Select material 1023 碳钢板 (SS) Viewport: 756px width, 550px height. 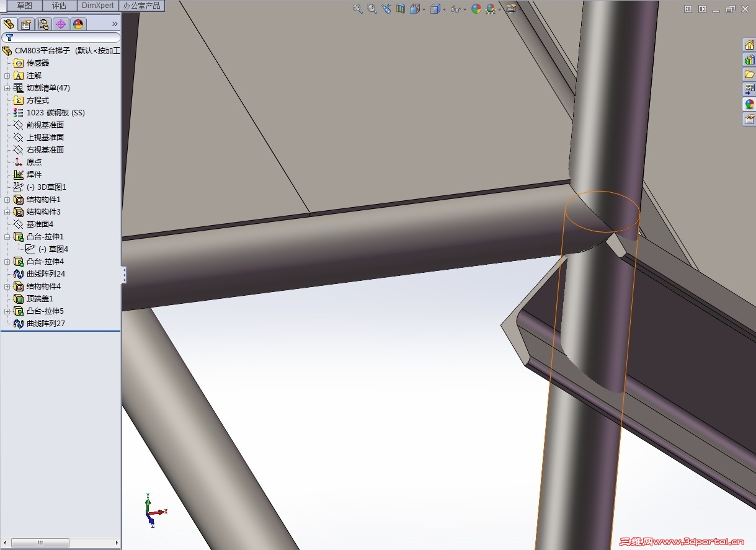click(x=49, y=113)
